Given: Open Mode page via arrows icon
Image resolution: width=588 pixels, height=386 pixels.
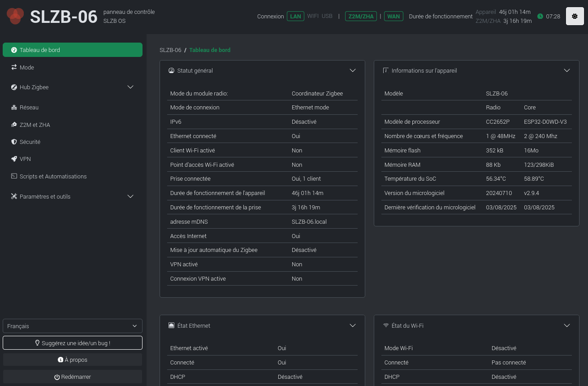Looking at the screenshot, I should (x=14, y=67).
